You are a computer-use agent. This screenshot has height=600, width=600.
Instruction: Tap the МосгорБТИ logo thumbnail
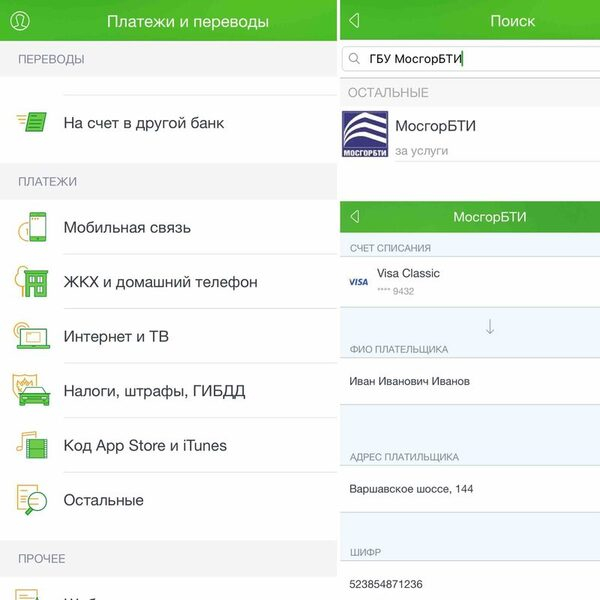365,134
